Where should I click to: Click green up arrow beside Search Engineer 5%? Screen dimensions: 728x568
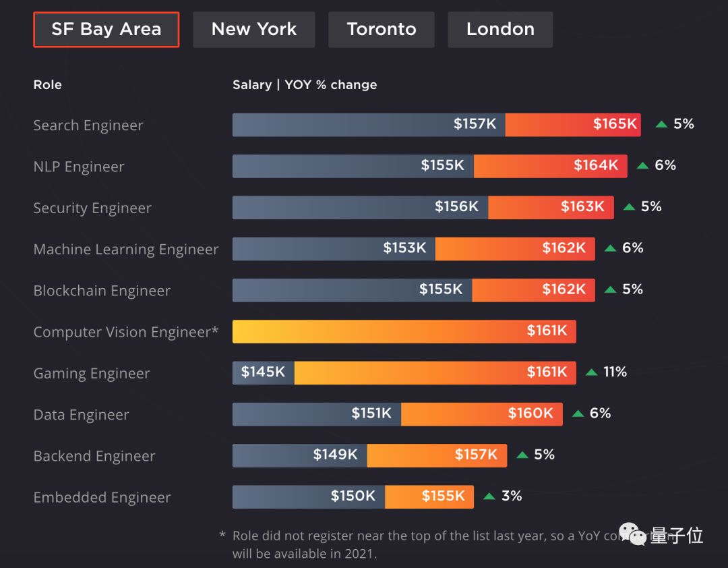[x=661, y=124]
